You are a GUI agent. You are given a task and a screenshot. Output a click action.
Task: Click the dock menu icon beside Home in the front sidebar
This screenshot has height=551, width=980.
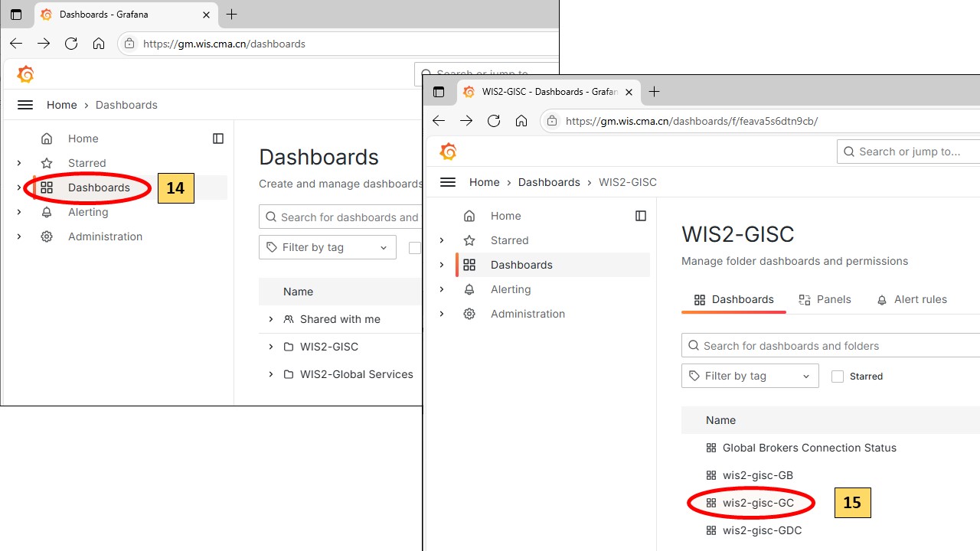click(641, 216)
